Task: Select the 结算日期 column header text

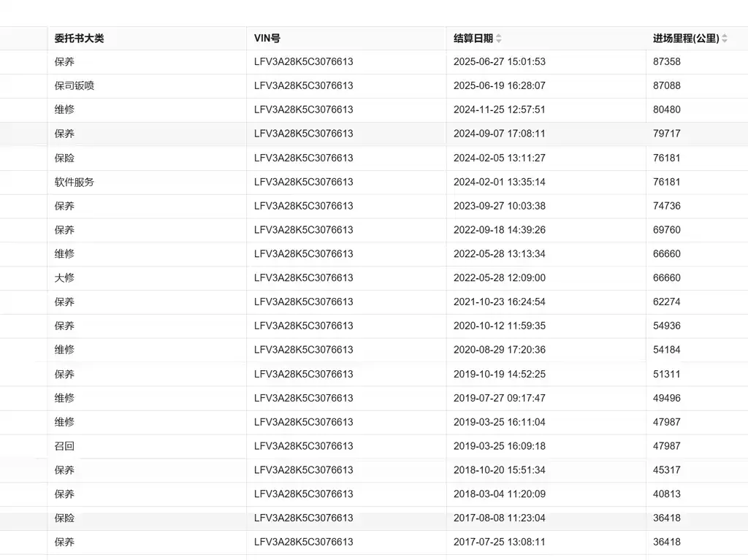Action: click(x=473, y=38)
